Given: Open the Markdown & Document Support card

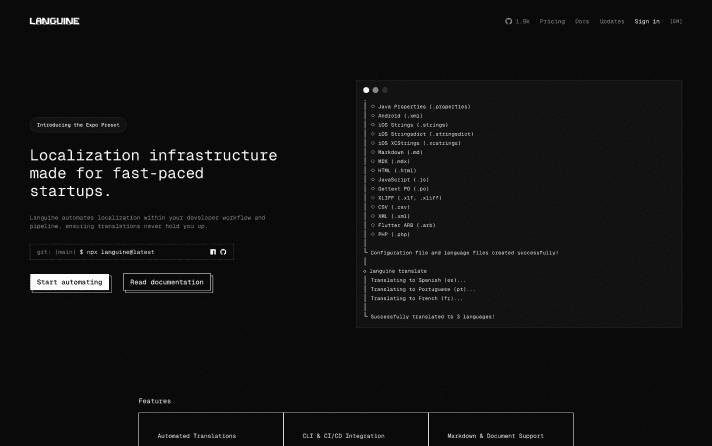Looking at the screenshot, I should tap(501, 430).
